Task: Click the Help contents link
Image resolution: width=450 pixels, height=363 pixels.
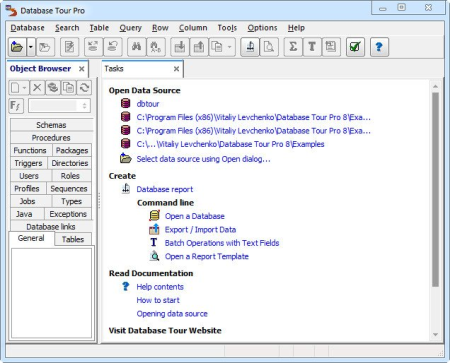Action: [160, 287]
